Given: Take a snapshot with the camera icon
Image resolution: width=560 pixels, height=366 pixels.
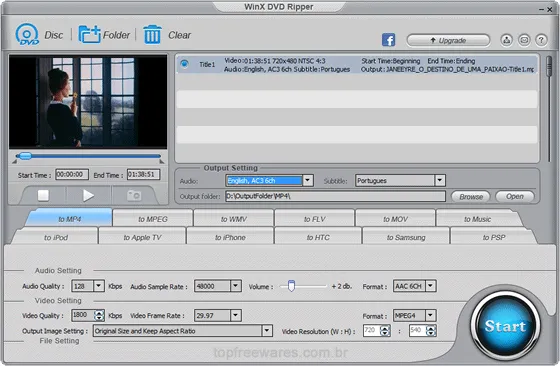Looking at the screenshot, I should coord(134,195).
